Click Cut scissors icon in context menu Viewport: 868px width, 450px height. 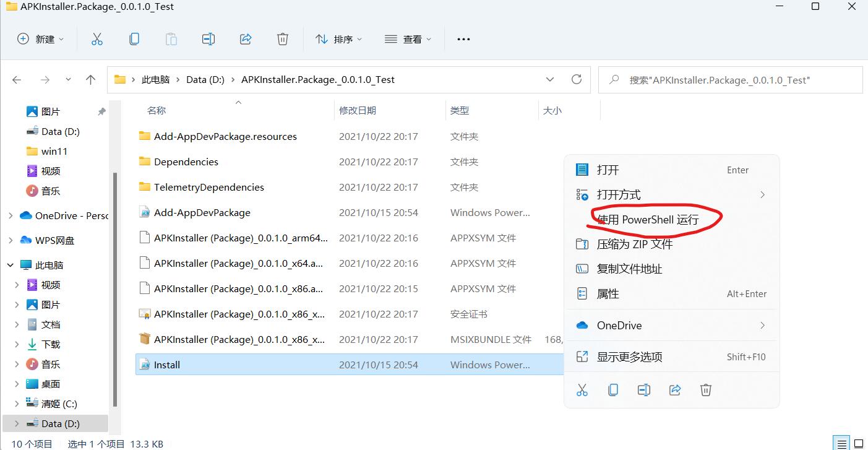coord(582,390)
